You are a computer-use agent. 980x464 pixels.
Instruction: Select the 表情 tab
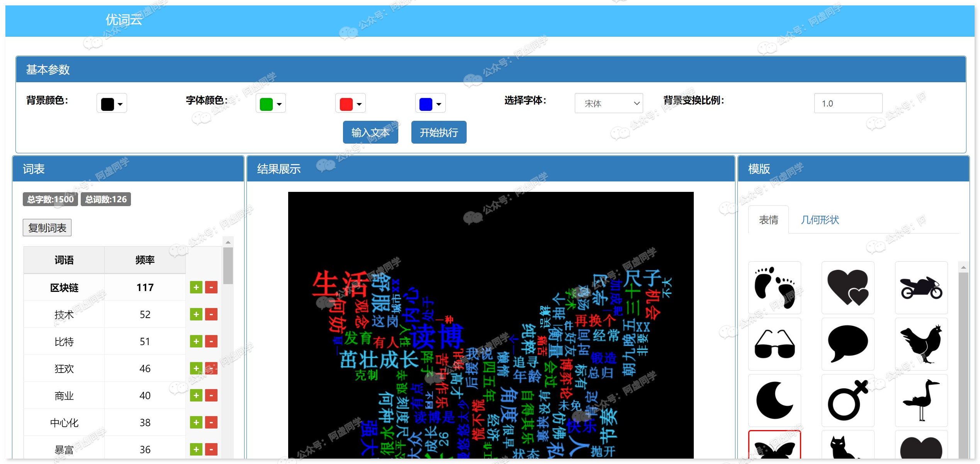coord(768,220)
